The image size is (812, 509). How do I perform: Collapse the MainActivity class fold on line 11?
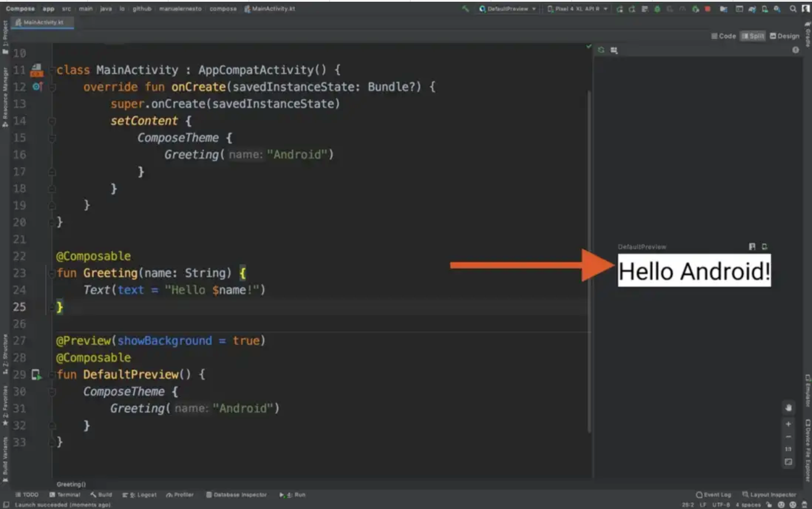pos(52,70)
